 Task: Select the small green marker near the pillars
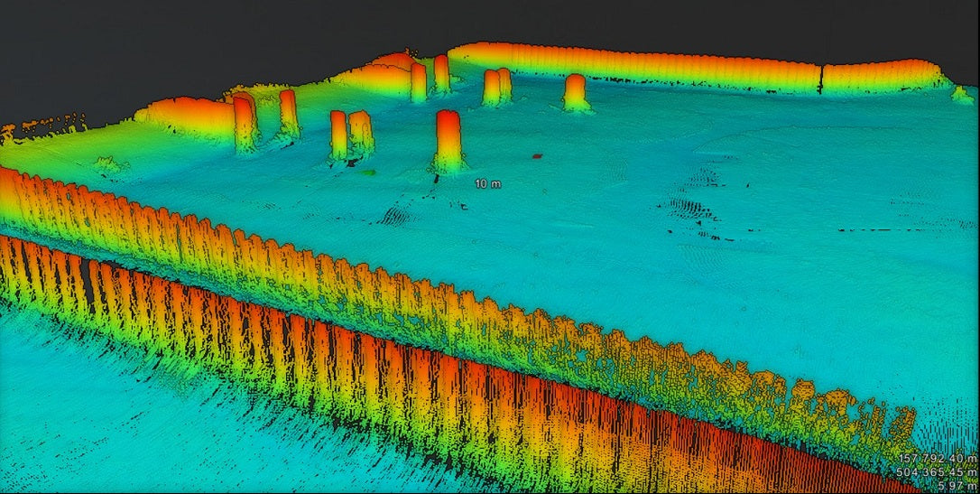click(368, 169)
